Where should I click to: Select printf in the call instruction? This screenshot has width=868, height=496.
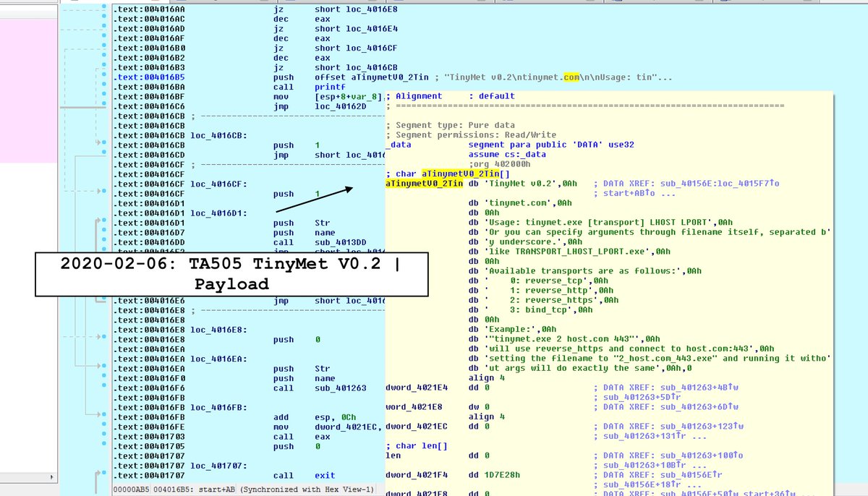pyautogui.click(x=330, y=87)
